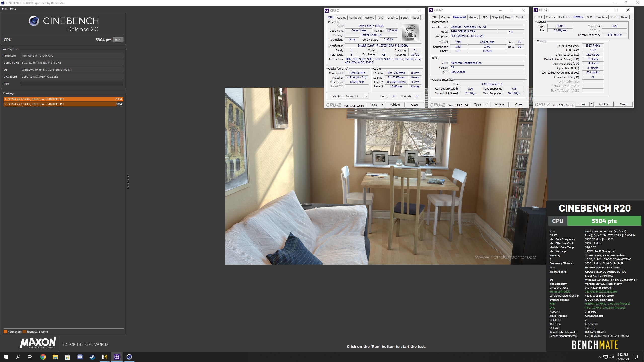Switch to BenchMate taskbar icon
Screen dimensions: 644x362
104,357
